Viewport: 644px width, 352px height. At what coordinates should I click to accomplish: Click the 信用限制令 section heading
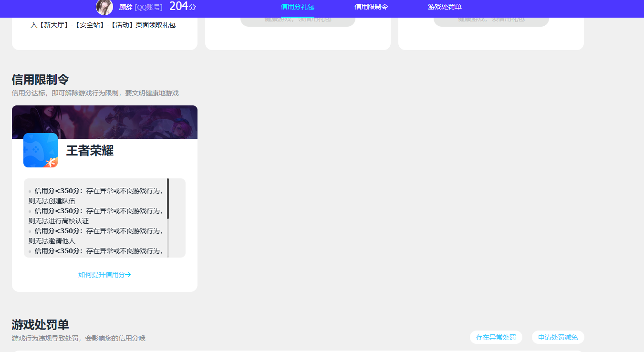[x=40, y=80]
